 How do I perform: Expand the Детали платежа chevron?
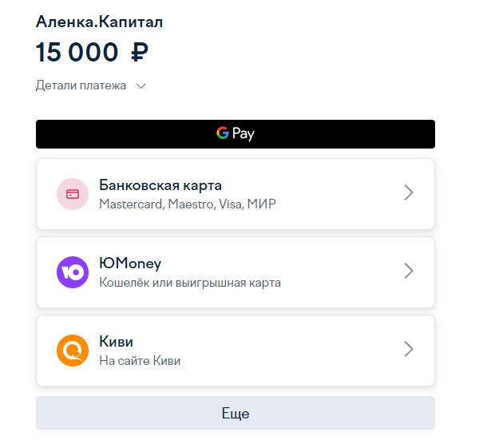coord(141,86)
